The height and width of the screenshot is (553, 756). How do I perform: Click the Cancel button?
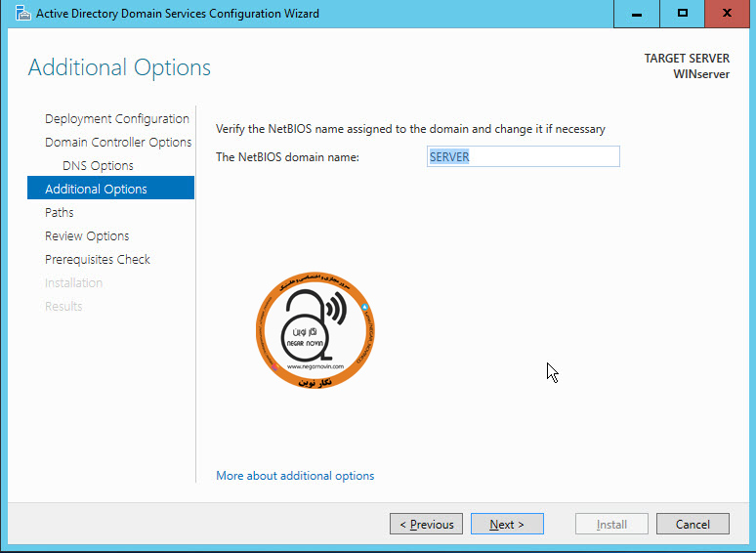pyautogui.click(x=693, y=524)
